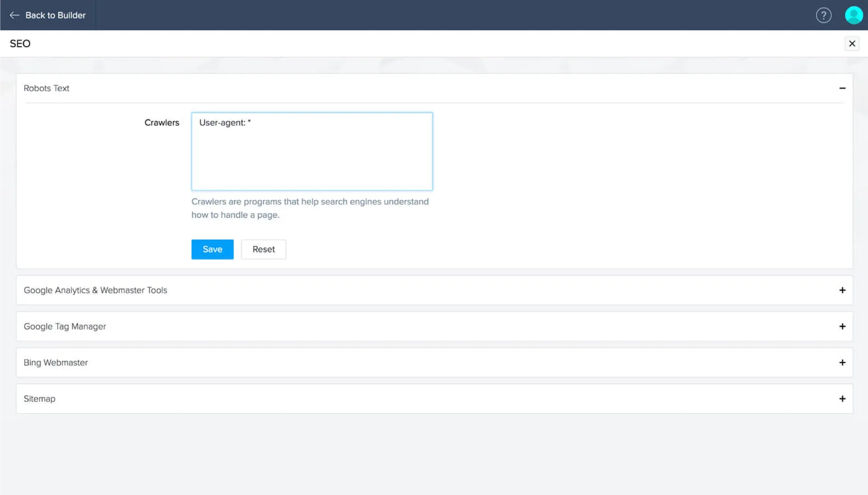Click the Reset button in Crawlers section
Viewport: 868px width, 495px height.
tap(264, 249)
